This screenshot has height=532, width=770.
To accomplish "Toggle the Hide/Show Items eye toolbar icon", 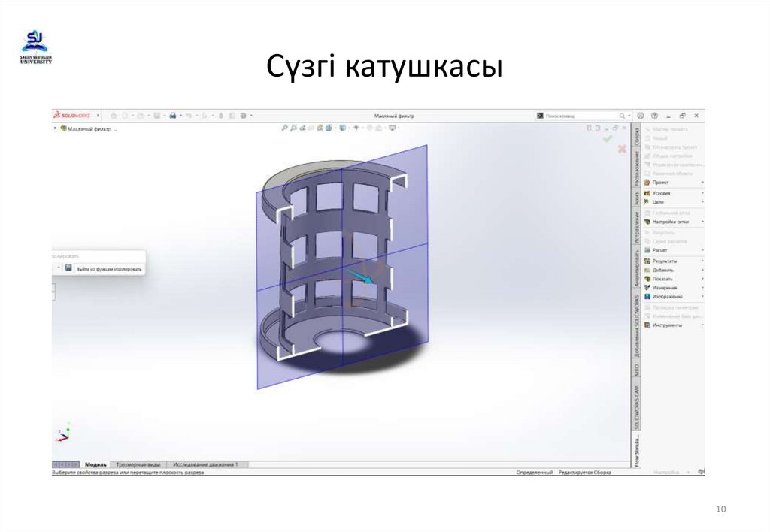I will click(x=356, y=128).
